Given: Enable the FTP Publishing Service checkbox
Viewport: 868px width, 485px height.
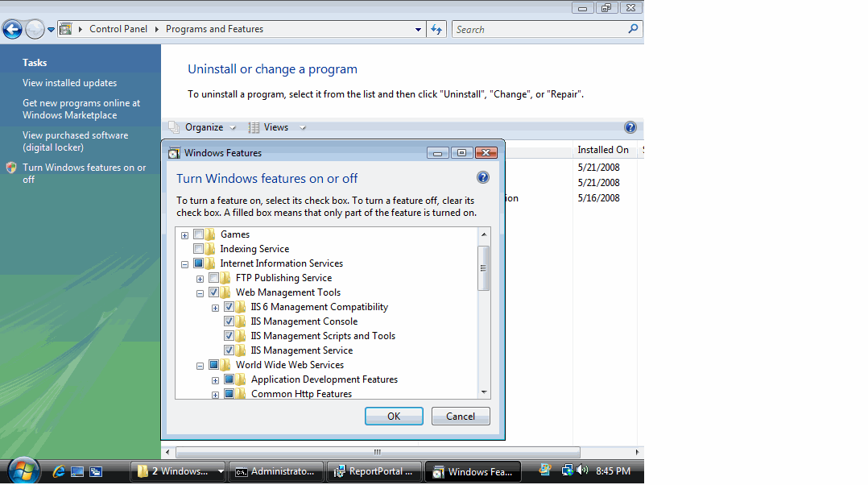Looking at the screenshot, I should pos(213,277).
